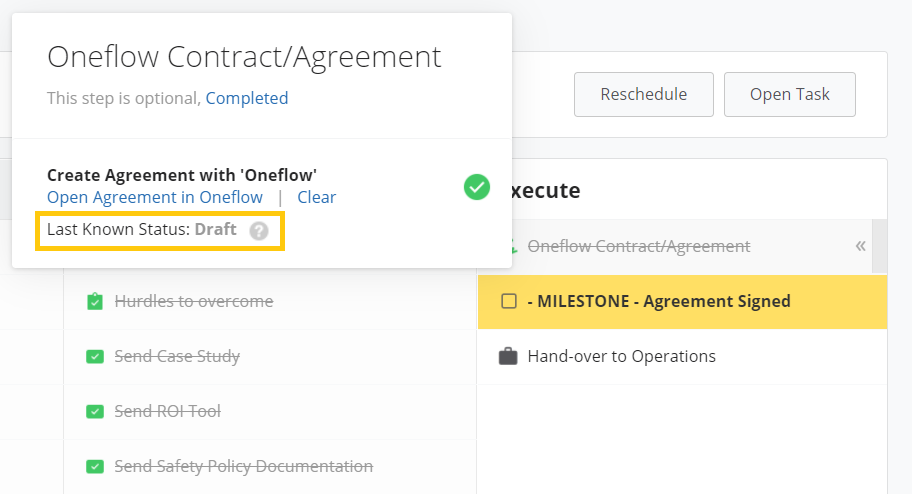Click the green checkmark circle for Create Agreement
Image resolution: width=912 pixels, height=494 pixels.
point(477,187)
